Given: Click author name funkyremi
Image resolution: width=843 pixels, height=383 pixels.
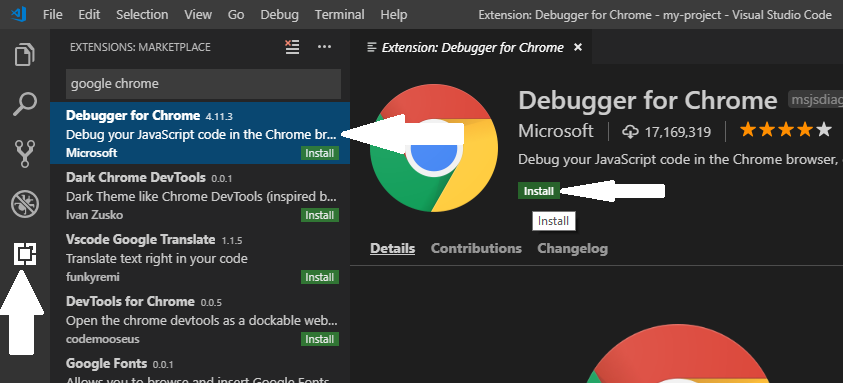Looking at the screenshot, I should [92, 277].
